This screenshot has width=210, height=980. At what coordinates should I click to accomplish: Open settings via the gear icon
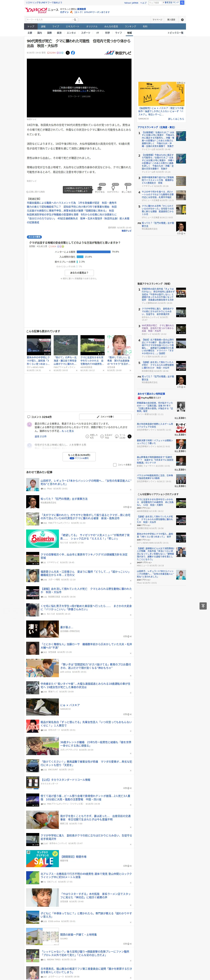point(182,19)
